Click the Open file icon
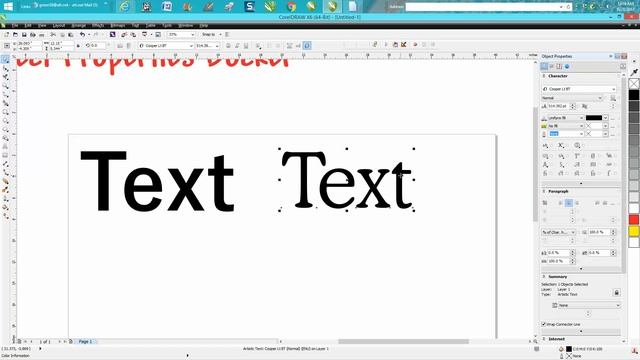 [x=16, y=35]
